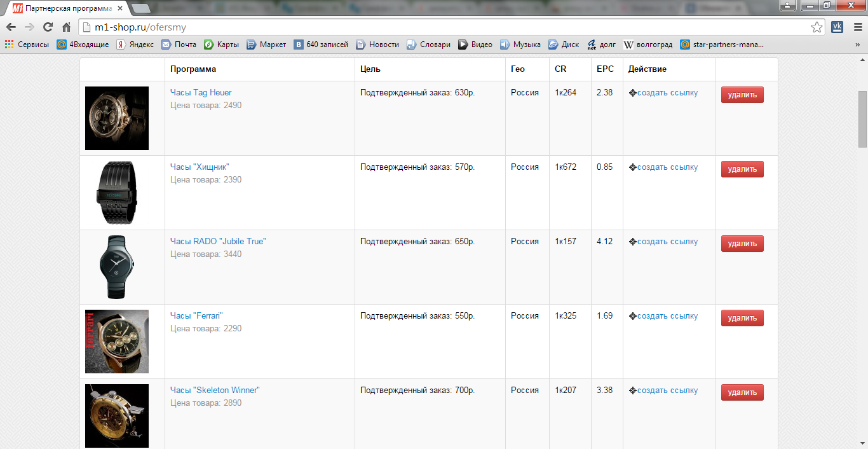
Task: Click the Программа column header
Action: (193, 69)
